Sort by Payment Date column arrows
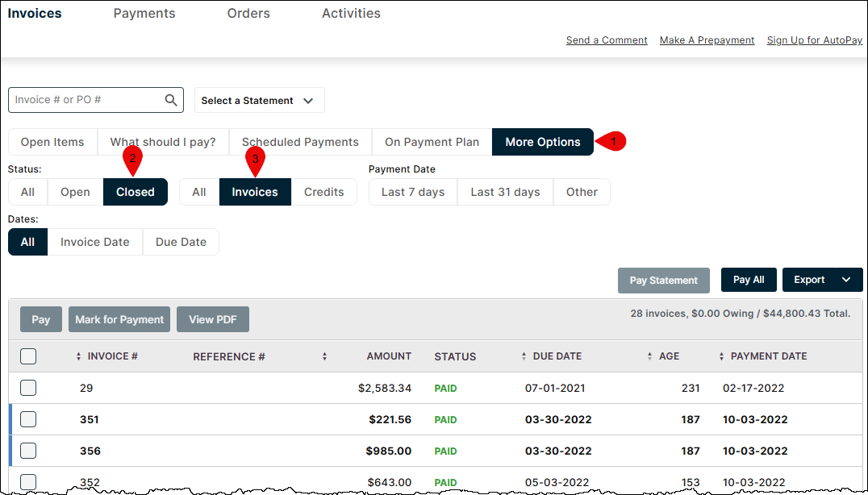 click(x=721, y=356)
